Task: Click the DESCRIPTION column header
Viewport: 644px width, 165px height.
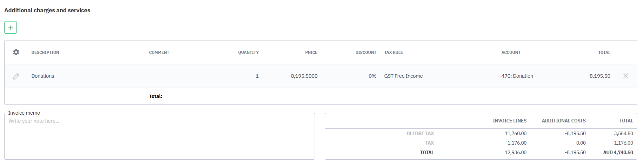Action: 45,52
